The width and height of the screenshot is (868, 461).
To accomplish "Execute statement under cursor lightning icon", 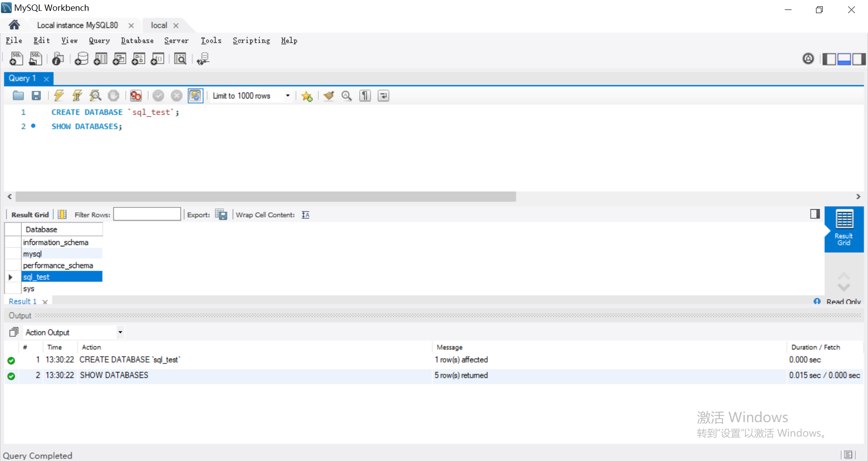I will click(x=77, y=96).
